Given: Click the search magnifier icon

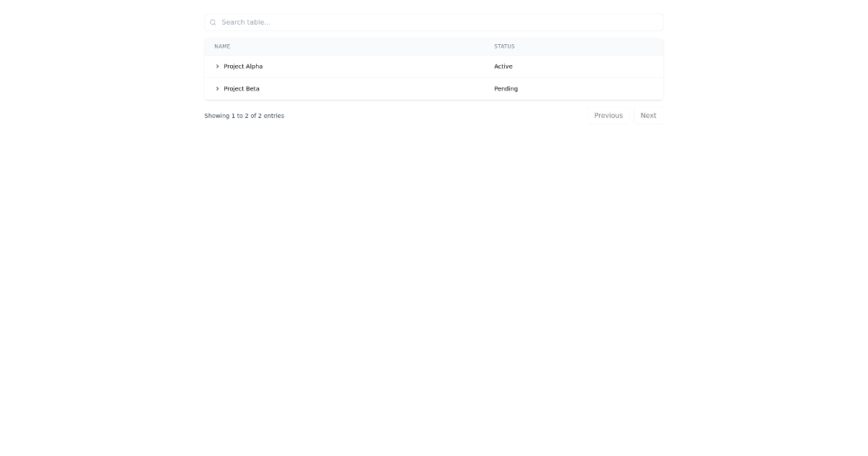Looking at the screenshot, I should pyautogui.click(x=212, y=22).
